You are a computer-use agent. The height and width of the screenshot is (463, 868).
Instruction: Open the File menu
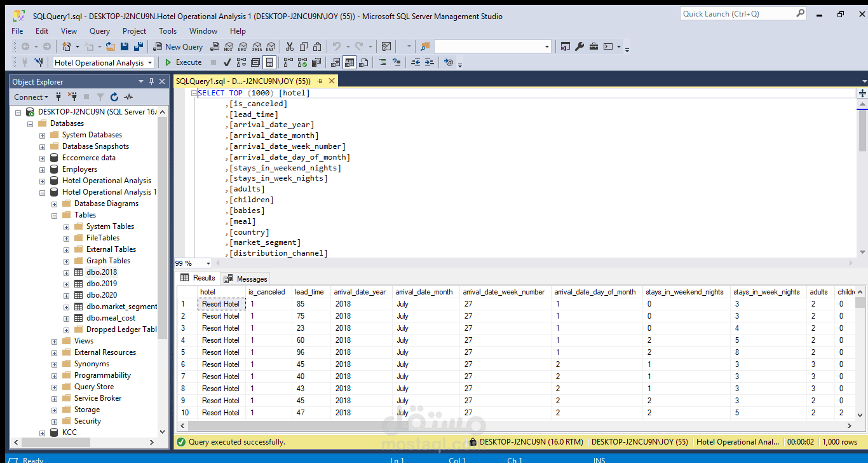[17, 31]
